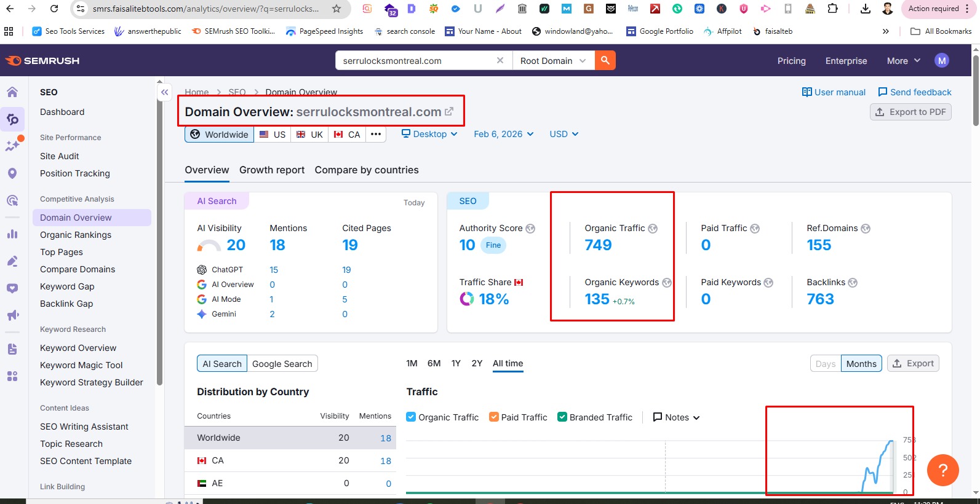This screenshot has width=980, height=504.
Task: Click Send feedback link
Action: tap(915, 92)
